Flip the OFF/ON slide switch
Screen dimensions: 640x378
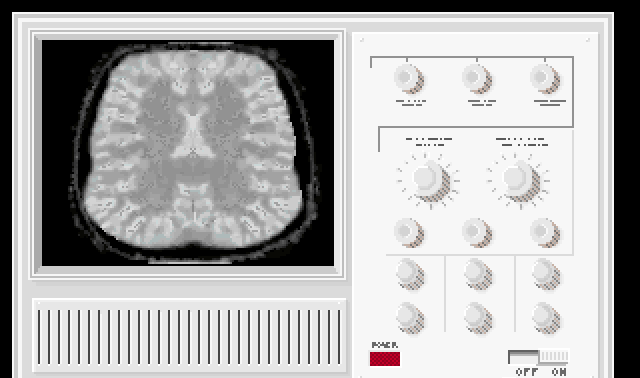tap(539, 357)
